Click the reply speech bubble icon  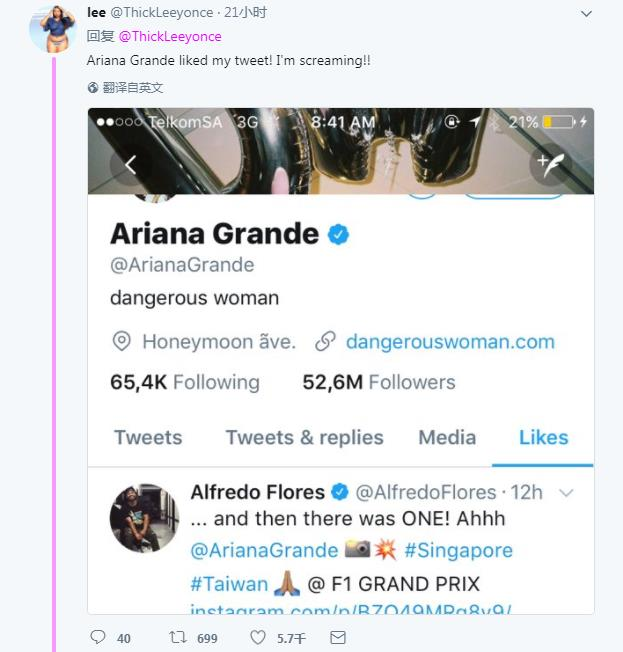coord(97,637)
